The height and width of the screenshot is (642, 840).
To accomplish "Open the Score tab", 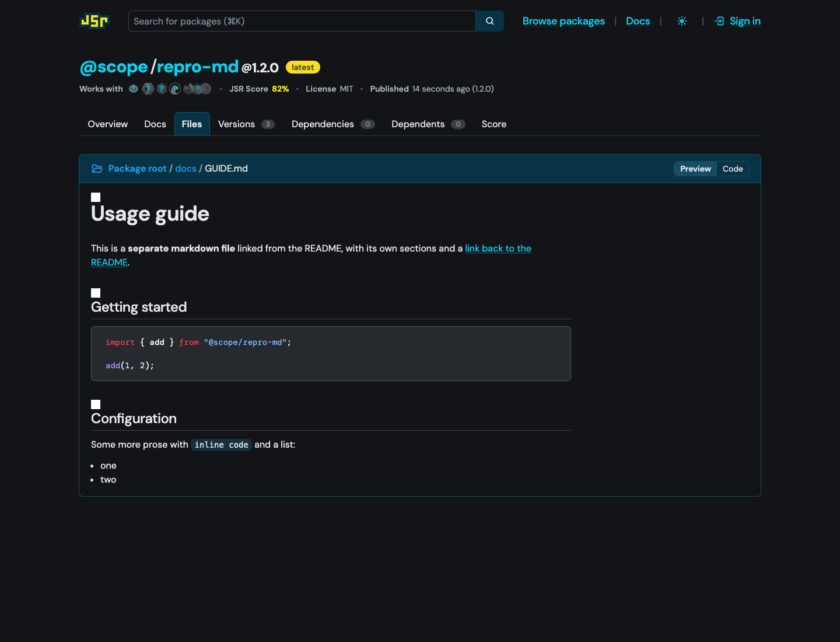I will 494,124.
